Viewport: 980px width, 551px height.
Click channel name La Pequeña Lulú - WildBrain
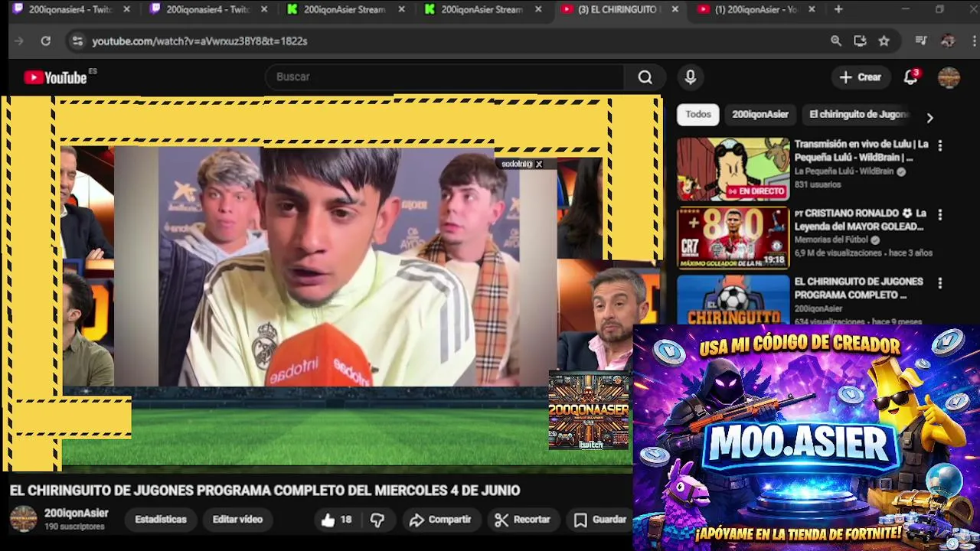point(844,172)
